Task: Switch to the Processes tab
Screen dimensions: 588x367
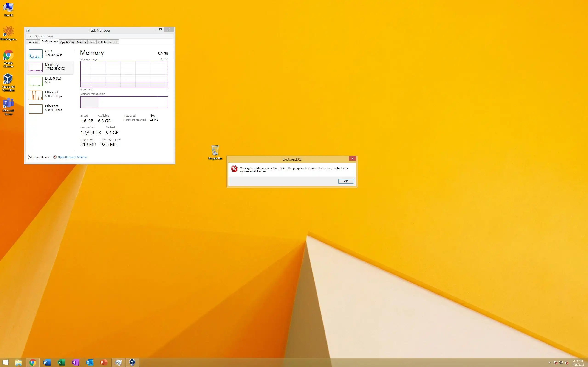Action: [x=33, y=42]
